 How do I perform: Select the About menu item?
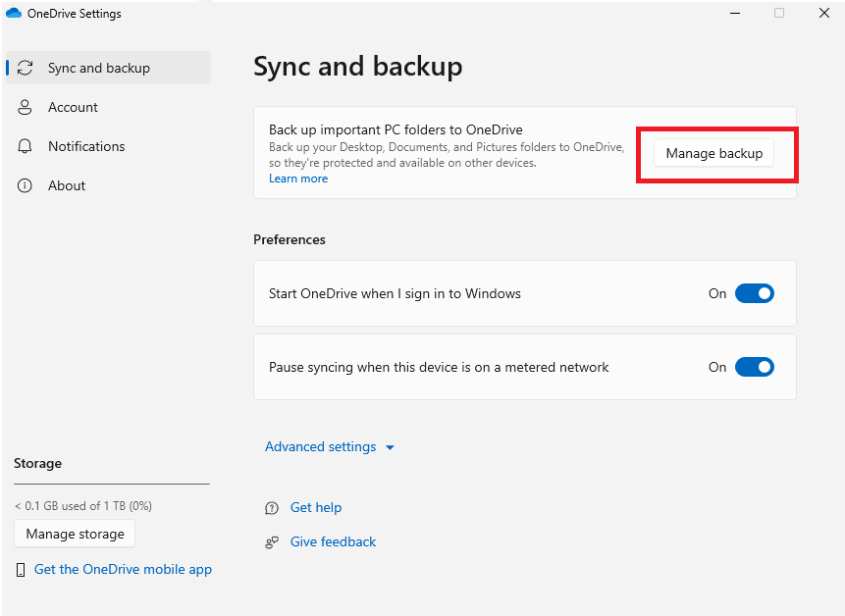(67, 186)
